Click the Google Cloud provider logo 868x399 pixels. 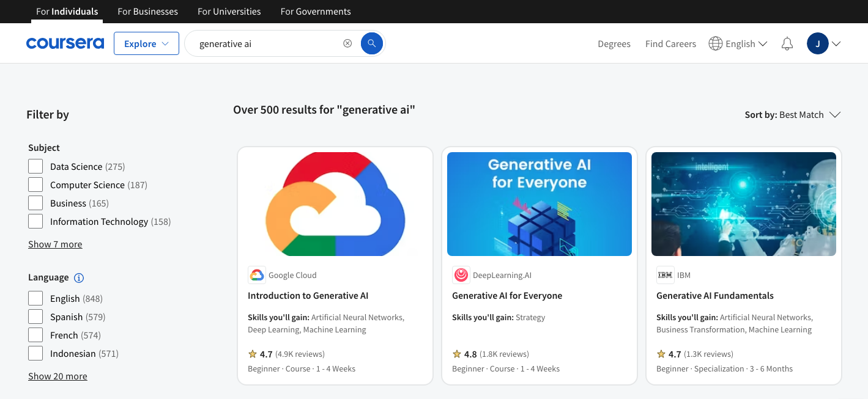pos(257,275)
